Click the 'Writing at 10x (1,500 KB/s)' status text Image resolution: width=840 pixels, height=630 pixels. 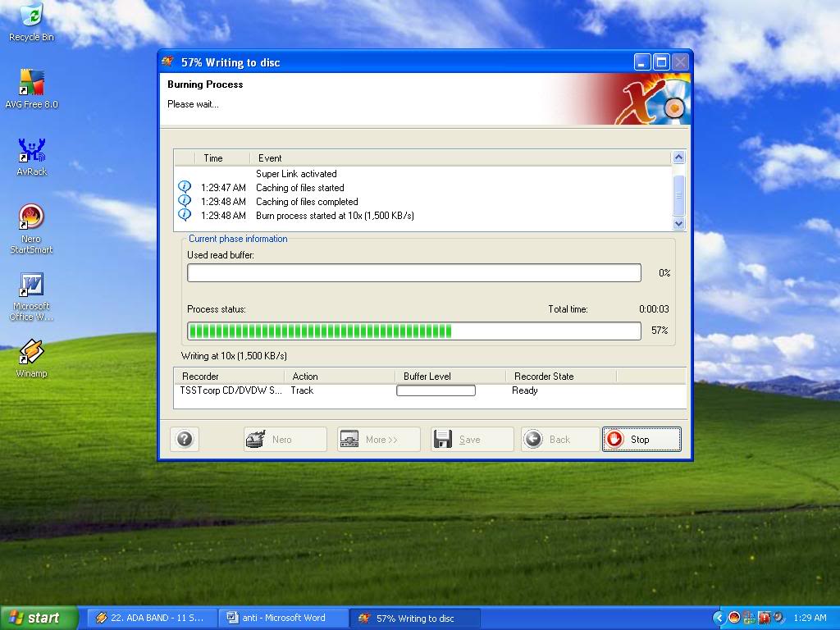234,356
